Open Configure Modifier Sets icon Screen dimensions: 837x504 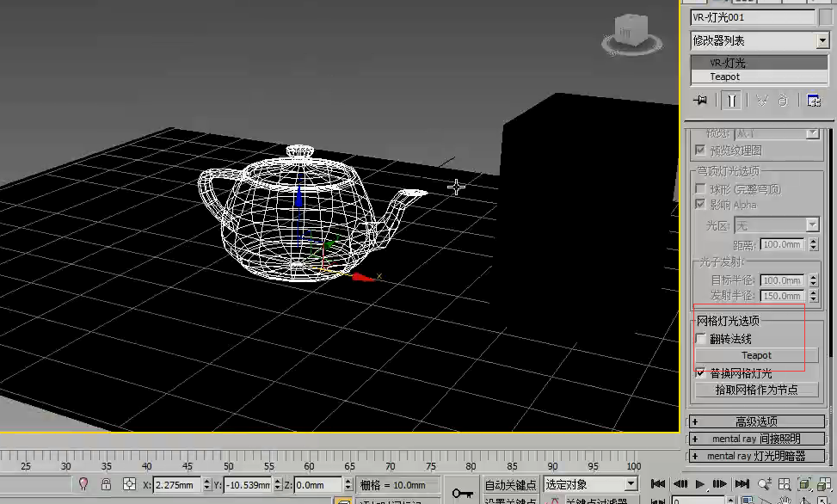click(813, 101)
